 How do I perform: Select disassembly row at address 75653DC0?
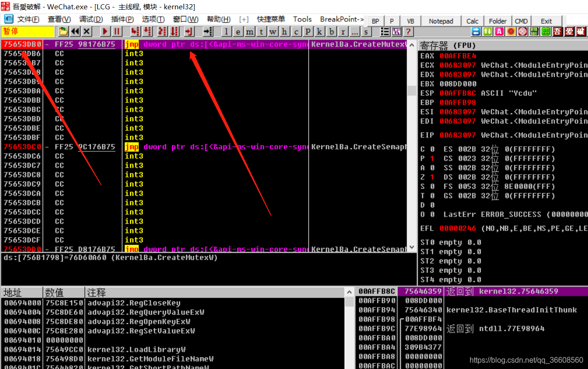tap(204, 147)
